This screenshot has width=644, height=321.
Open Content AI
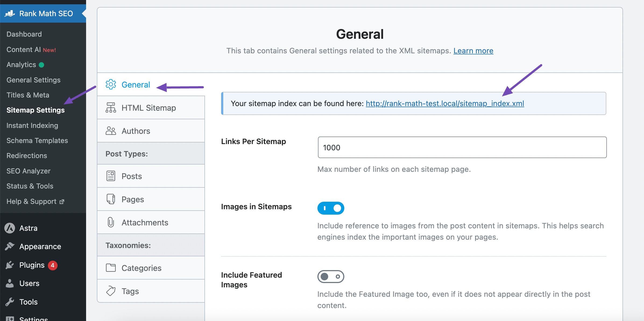(x=31, y=50)
